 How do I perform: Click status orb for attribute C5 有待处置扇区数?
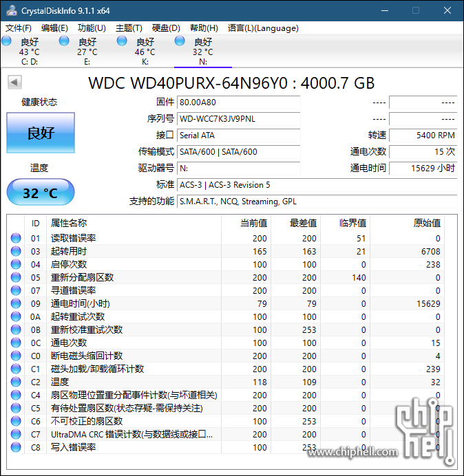pos(16,408)
